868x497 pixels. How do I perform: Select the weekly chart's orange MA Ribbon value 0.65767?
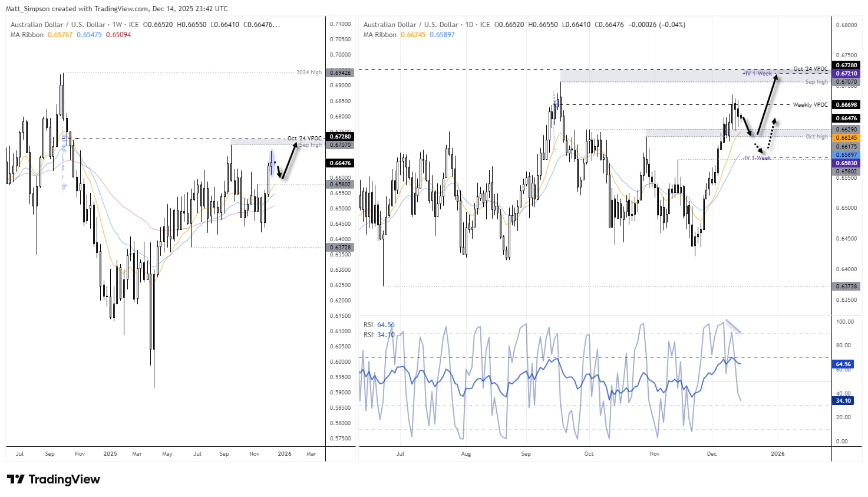60,34
